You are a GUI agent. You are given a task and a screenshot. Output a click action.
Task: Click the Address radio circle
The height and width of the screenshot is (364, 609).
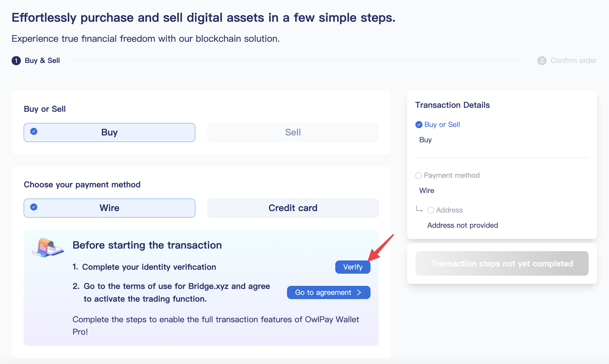pos(431,210)
